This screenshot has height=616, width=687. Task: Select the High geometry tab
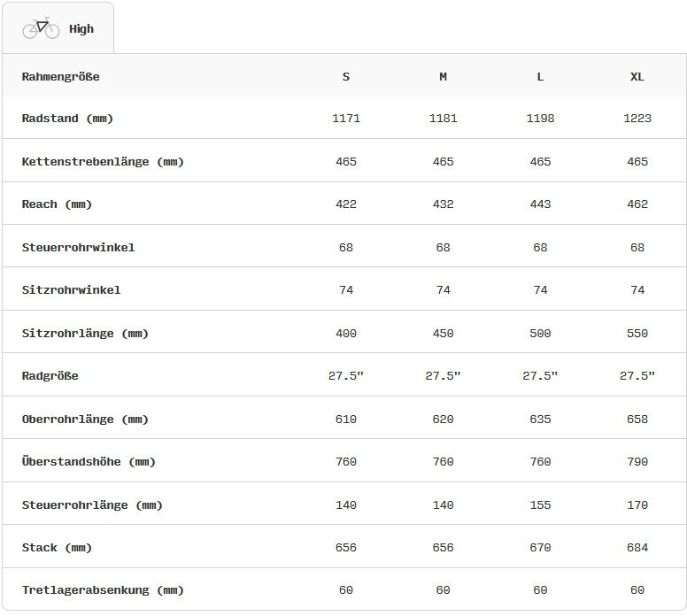[x=58, y=28]
